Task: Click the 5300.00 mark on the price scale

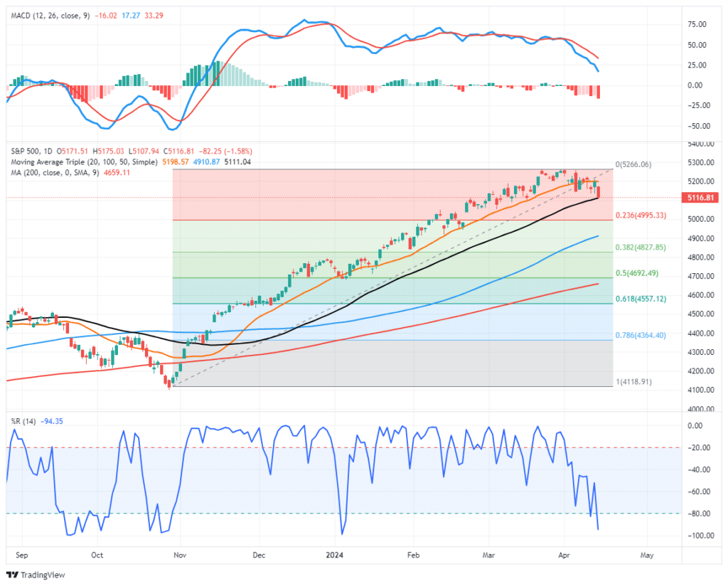Action: pos(700,163)
